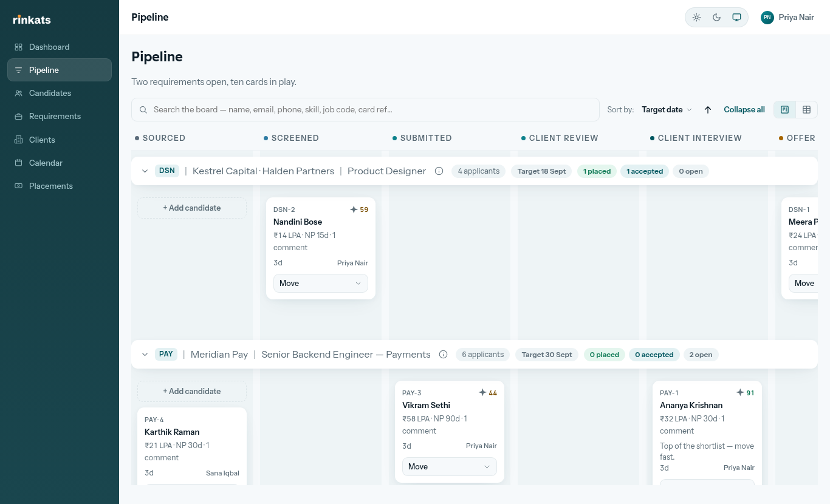Screen dimensions: 830x504
Task: Go to Candidates in the sidebar
Action: 60,93
